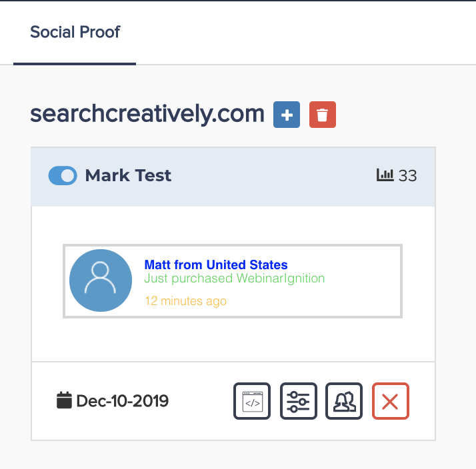Click the 33 impressions count
The image size is (476, 469).
point(407,176)
